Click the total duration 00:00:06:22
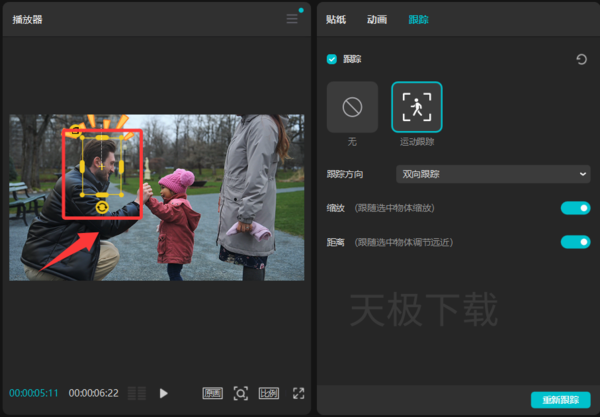The width and height of the screenshot is (600, 417). tap(93, 393)
